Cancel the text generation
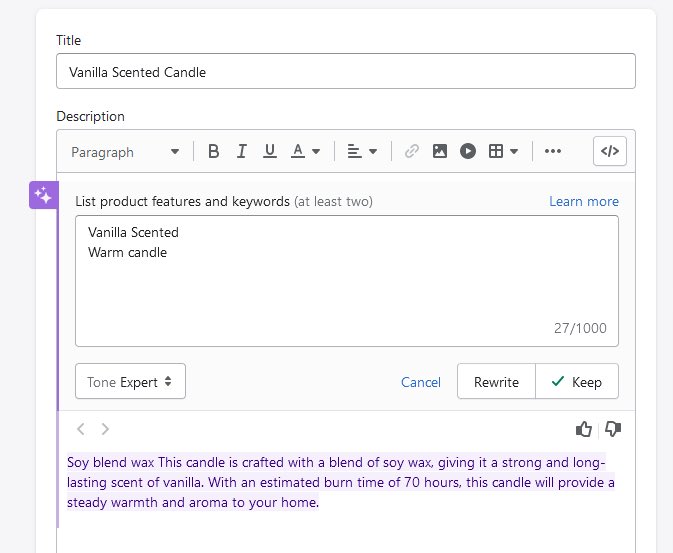Image resolution: width=673 pixels, height=553 pixels. point(421,382)
